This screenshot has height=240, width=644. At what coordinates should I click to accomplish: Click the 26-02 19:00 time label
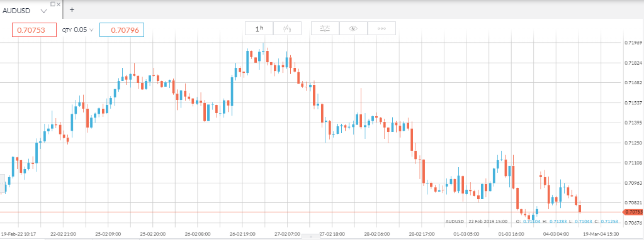[x=242, y=234]
